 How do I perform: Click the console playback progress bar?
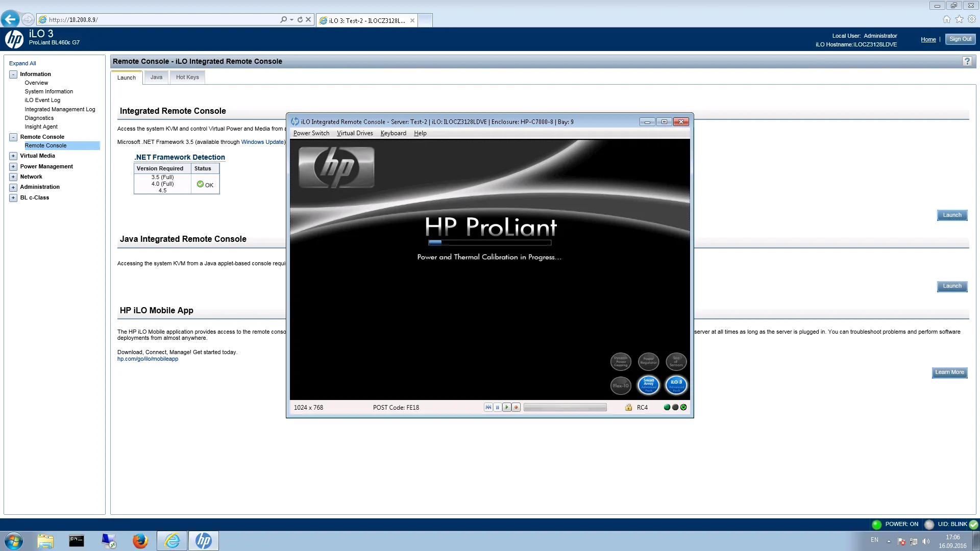pyautogui.click(x=565, y=407)
